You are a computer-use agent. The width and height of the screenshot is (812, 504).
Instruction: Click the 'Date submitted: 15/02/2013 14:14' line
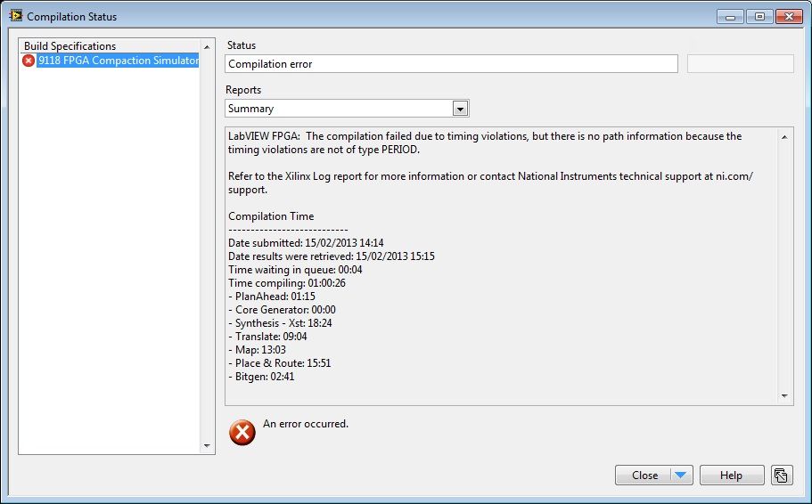tap(306, 243)
